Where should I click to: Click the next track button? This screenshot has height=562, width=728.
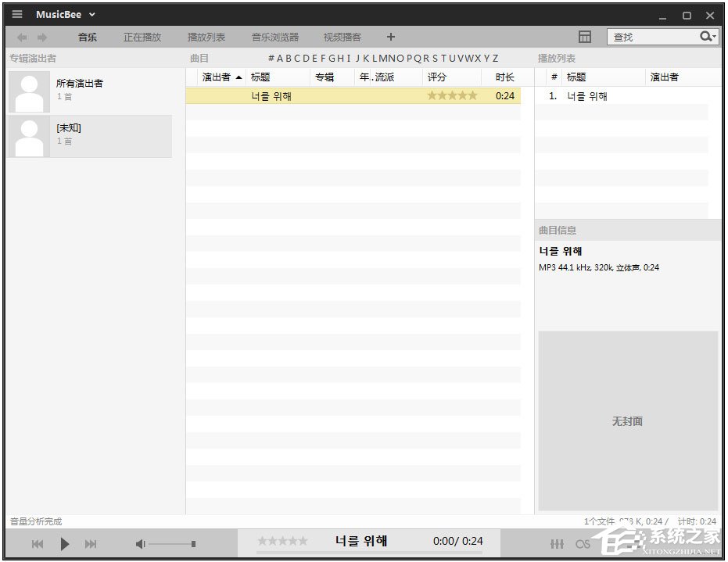coord(91,543)
